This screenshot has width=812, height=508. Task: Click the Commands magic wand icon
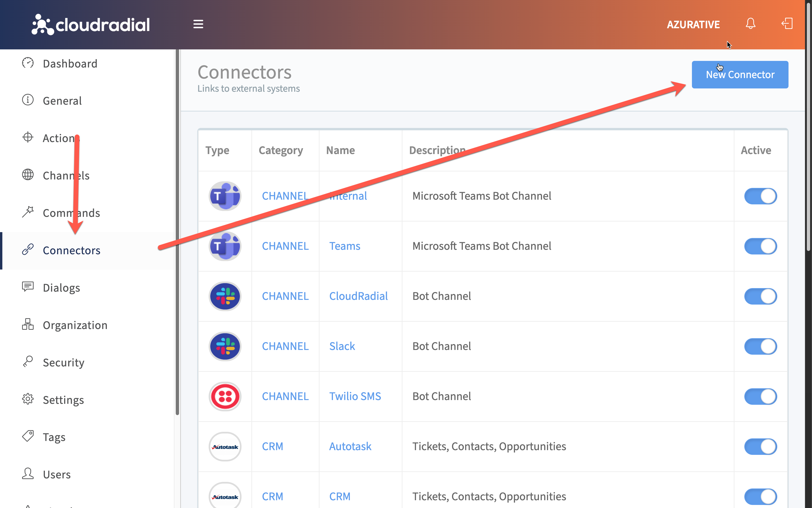[28, 212]
